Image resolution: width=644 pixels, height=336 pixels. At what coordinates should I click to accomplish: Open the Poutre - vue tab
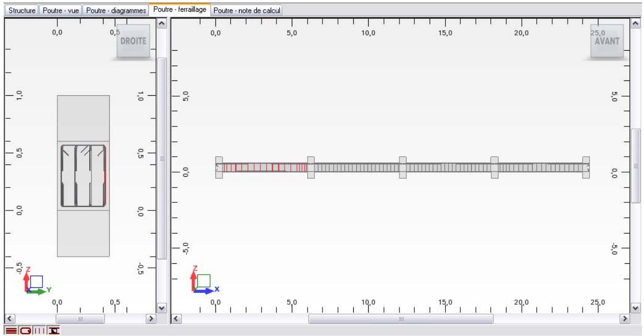61,11
